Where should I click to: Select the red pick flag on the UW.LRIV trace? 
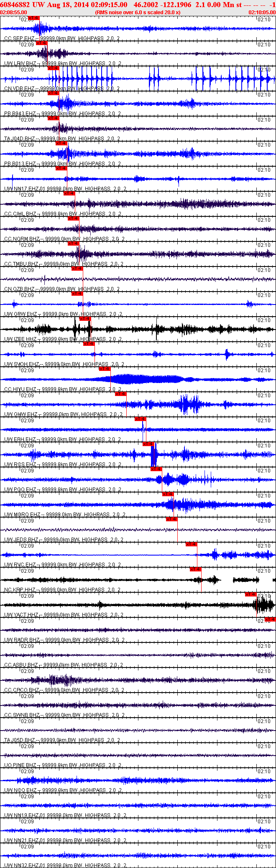pos(42,43)
